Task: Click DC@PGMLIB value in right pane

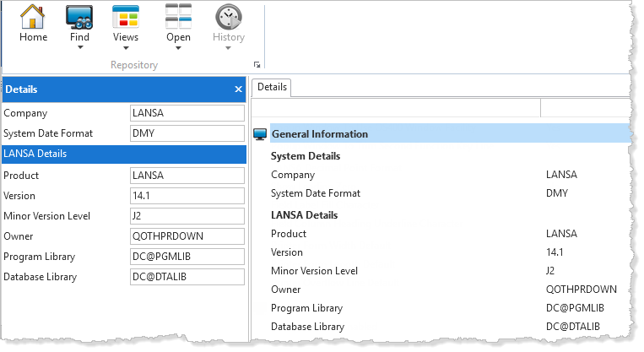Action: pyautogui.click(x=575, y=308)
